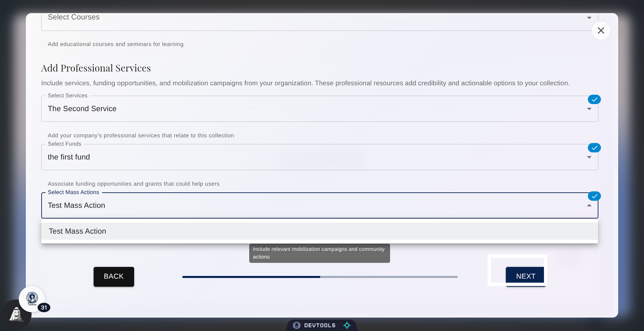
Task: Open the DEVTOOLS panel label
Action: coord(320,325)
